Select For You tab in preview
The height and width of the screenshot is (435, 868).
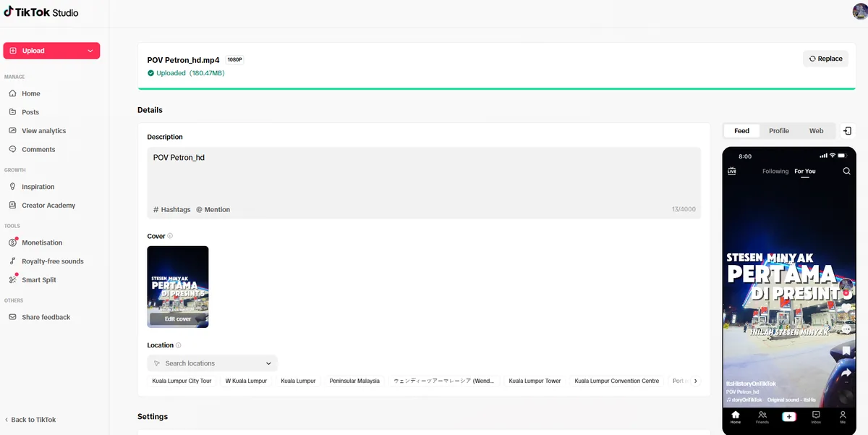coord(805,172)
